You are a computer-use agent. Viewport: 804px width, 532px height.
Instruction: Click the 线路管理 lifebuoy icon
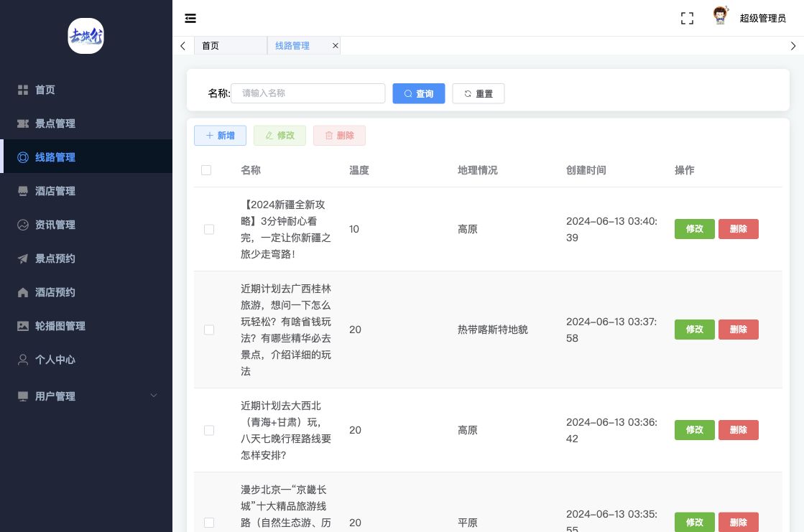23,157
